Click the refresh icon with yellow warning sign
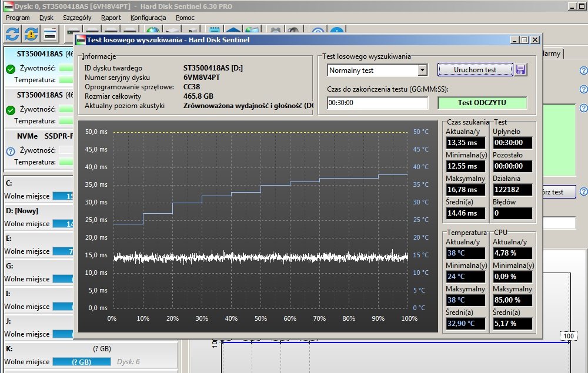588x373 pixels. [x=31, y=34]
